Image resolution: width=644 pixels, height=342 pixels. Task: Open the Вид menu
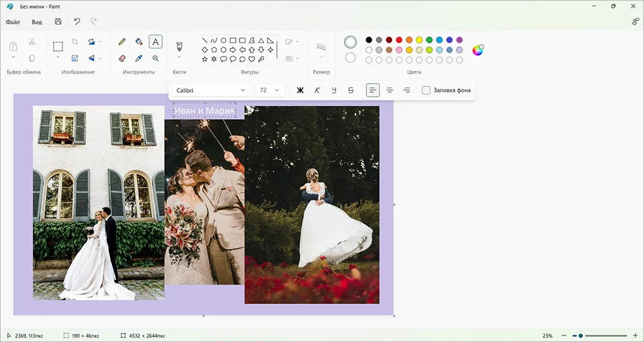[37, 22]
